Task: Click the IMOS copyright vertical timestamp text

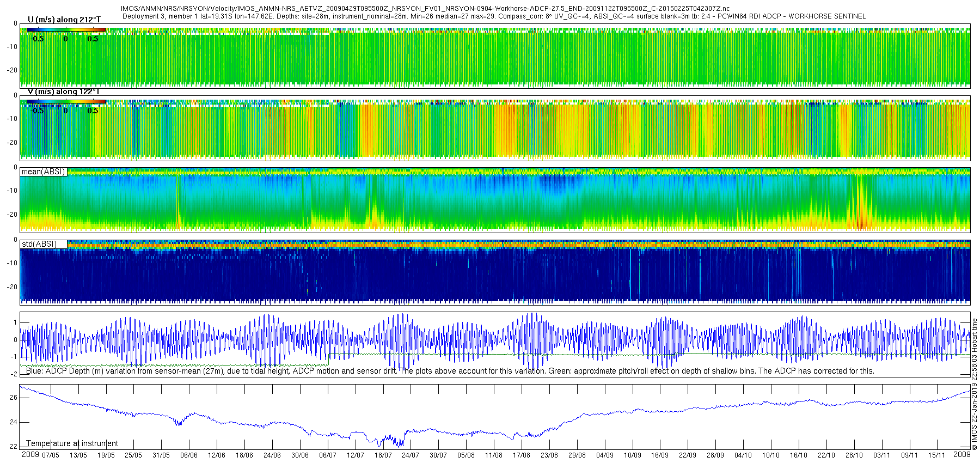Action: [x=975, y=385]
